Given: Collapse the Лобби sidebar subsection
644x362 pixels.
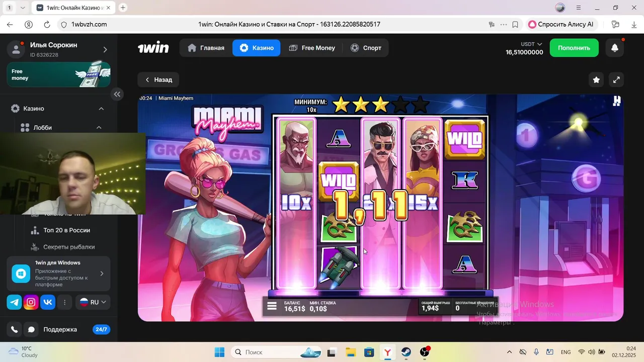Looking at the screenshot, I should [99, 128].
